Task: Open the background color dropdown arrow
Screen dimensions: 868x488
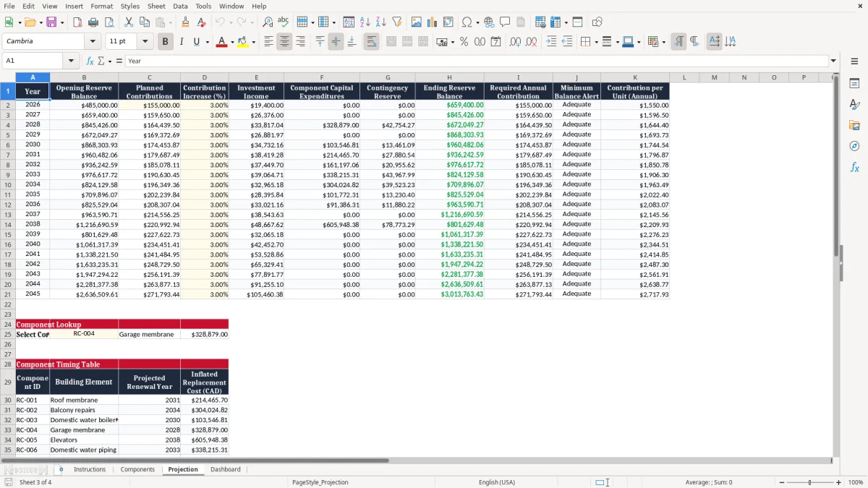Action: coord(253,42)
